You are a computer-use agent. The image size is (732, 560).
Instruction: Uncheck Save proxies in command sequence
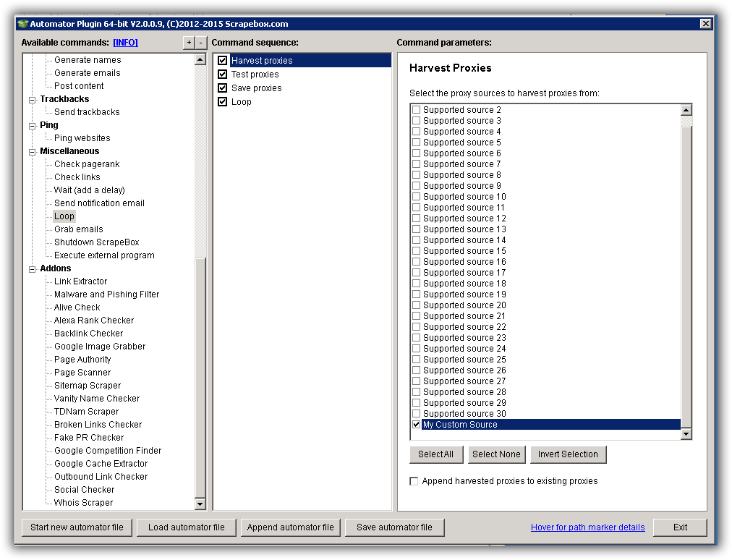click(x=223, y=88)
